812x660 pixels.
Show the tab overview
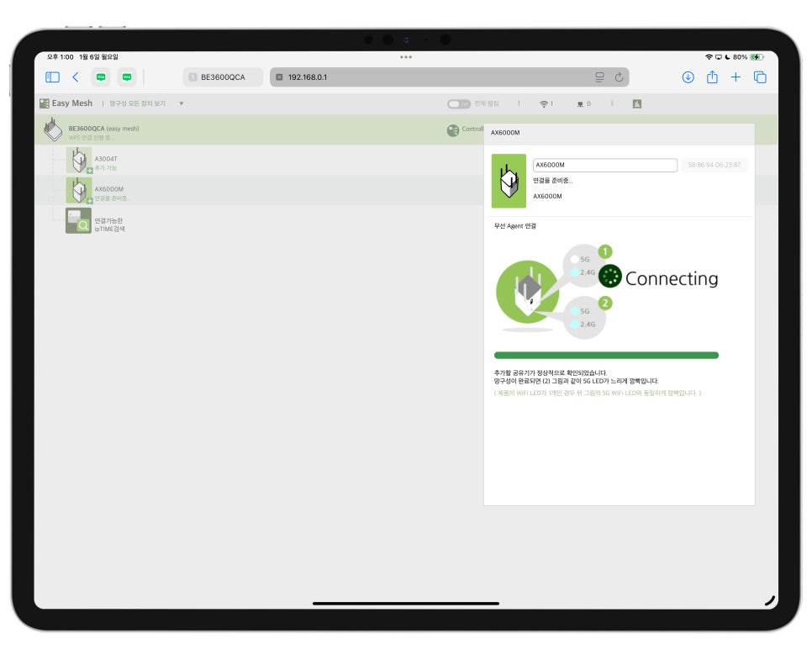760,77
